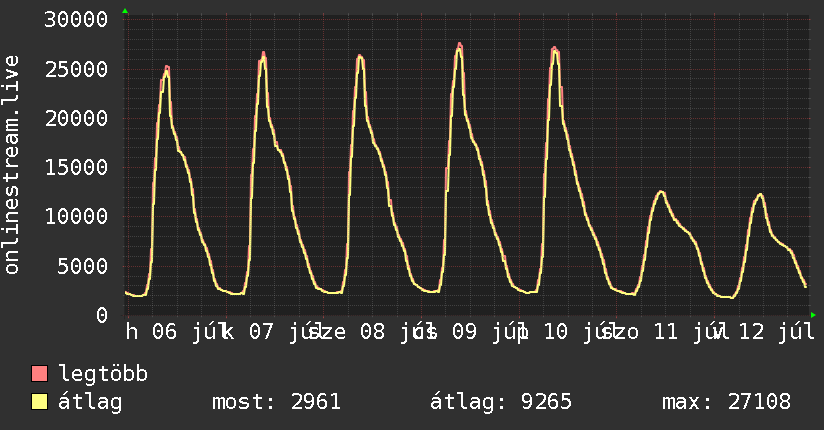This screenshot has height=430, width=824.
Task: Click the legtöbb legend label
Action: pyautogui.click(x=103, y=374)
